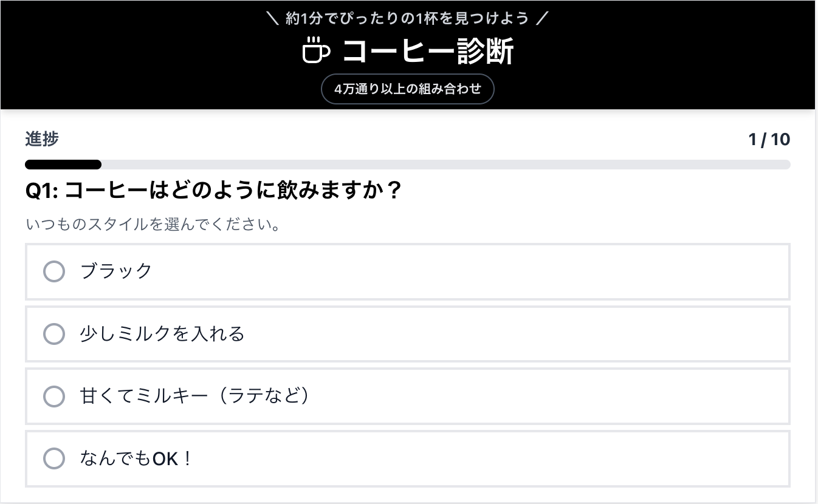
Task: Click the coffee cup icon in header
Action: [x=316, y=50]
